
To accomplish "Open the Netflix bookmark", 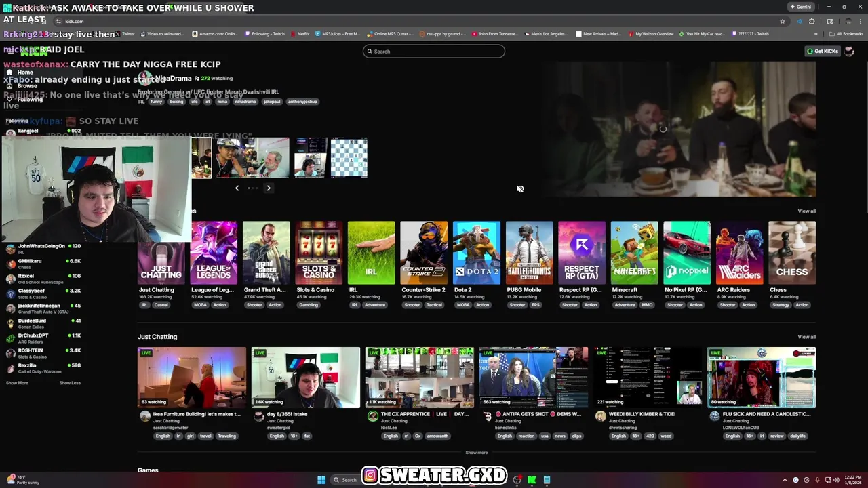I will coord(299,34).
